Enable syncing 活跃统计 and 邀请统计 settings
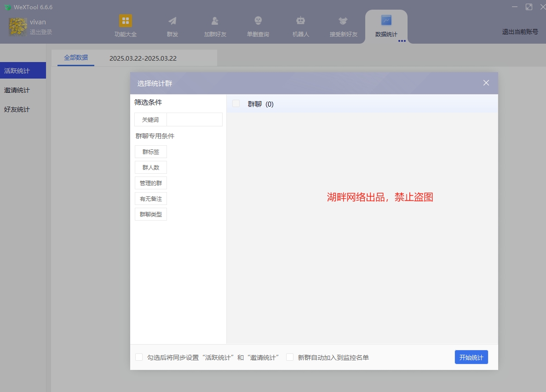This screenshot has height=392, width=546. pos(138,357)
